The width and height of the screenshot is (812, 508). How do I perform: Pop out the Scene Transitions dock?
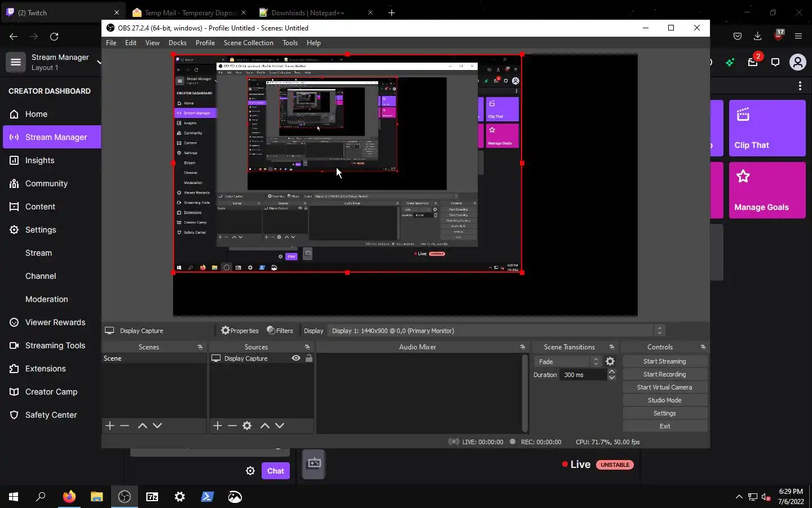click(612, 347)
